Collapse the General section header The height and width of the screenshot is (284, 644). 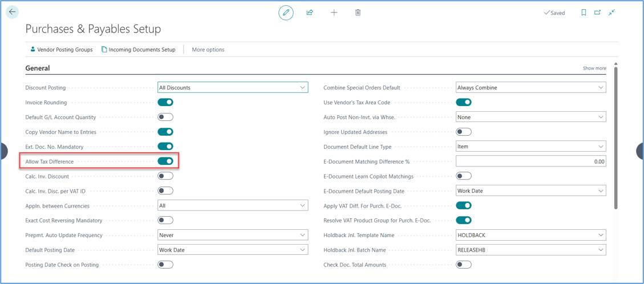click(x=38, y=68)
